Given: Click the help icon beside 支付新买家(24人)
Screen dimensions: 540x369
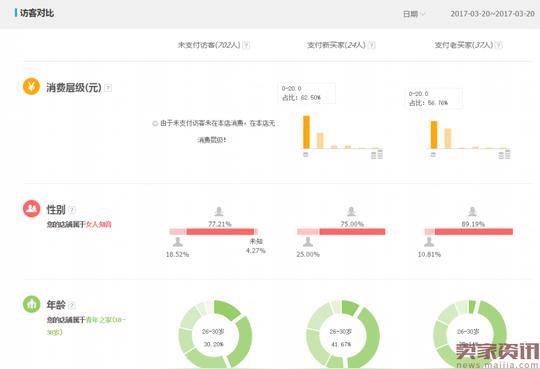Looking at the screenshot, I should [x=371, y=45].
